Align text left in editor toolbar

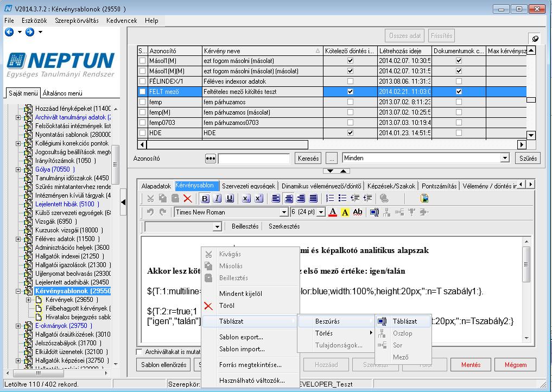pyautogui.click(x=276, y=199)
